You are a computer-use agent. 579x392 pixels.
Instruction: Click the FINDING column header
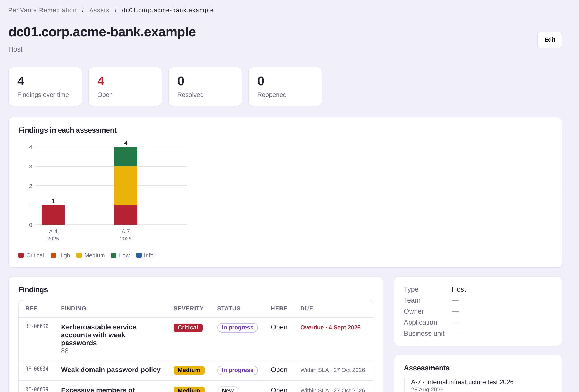coord(73,308)
